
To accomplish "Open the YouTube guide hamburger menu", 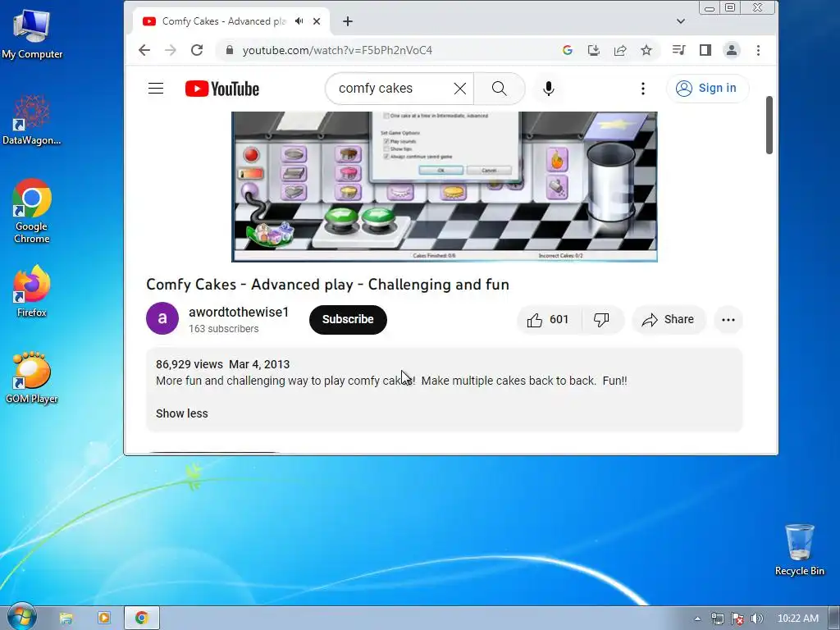I will click(x=156, y=89).
